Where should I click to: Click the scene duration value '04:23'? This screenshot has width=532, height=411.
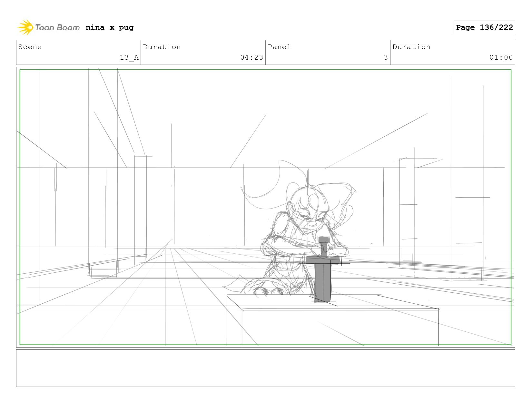[x=251, y=57]
